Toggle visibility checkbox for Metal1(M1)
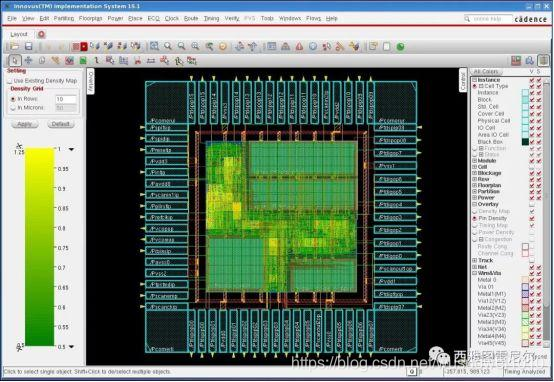The height and width of the screenshot is (382, 554). coord(532,294)
